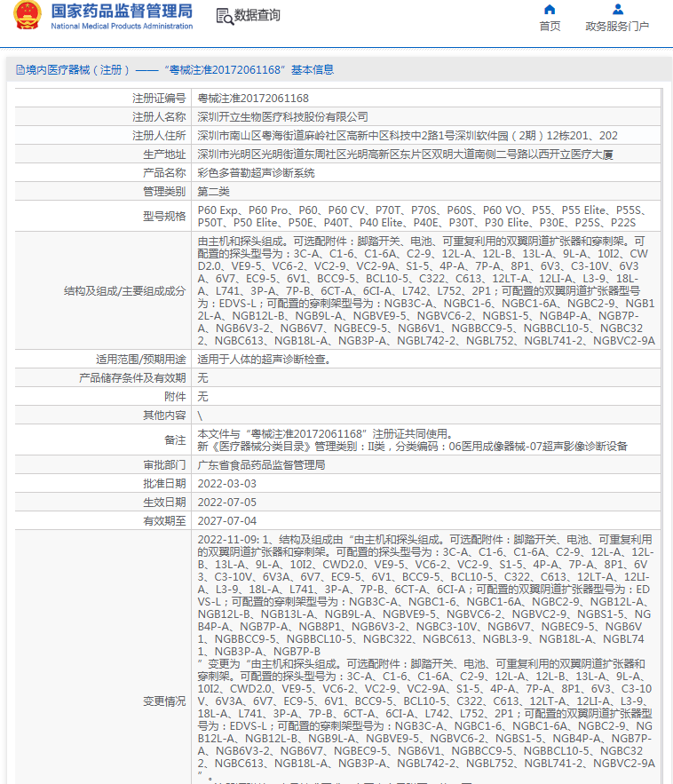The width and height of the screenshot is (673, 784).
Task: Click the 批准日期 label
Action: click(x=164, y=484)
